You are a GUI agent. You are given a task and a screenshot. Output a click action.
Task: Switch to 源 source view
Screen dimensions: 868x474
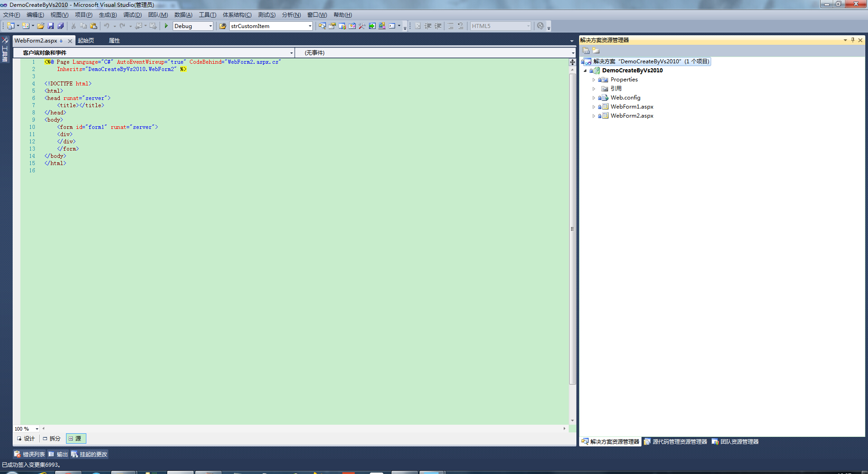pos(75,438)
